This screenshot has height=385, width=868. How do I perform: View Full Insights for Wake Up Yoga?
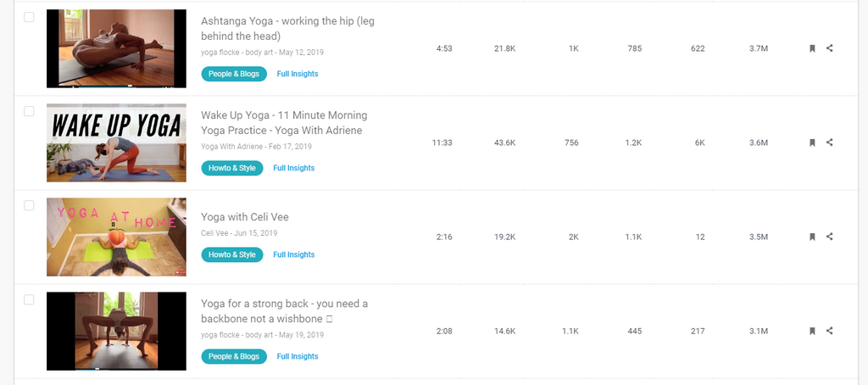tap(293, 168)
